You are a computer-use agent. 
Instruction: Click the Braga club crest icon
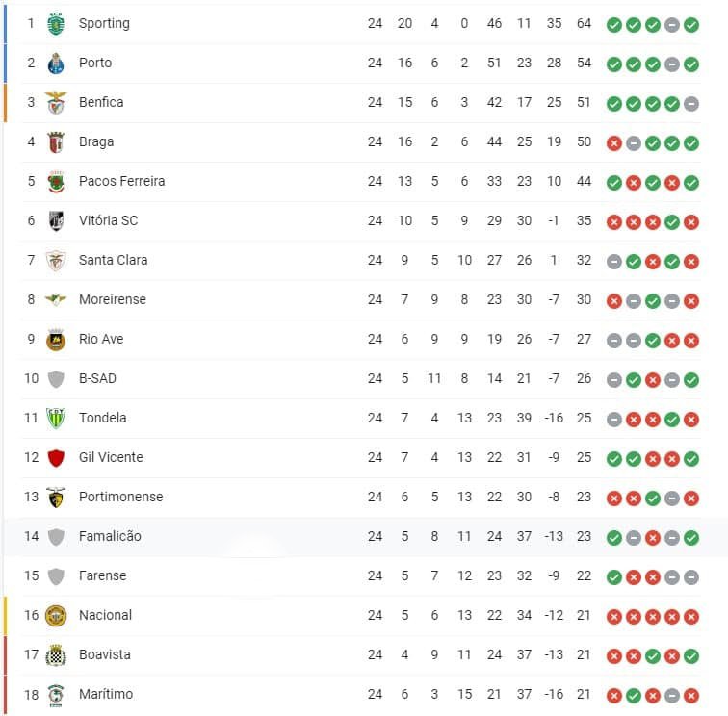pyautogui.click(x=56, y=141)
